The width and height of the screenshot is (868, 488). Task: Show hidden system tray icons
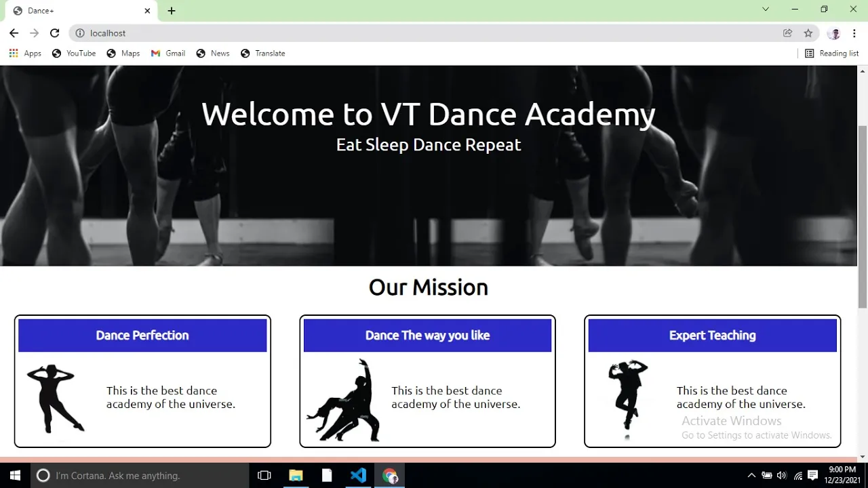(x=751, y=476)
